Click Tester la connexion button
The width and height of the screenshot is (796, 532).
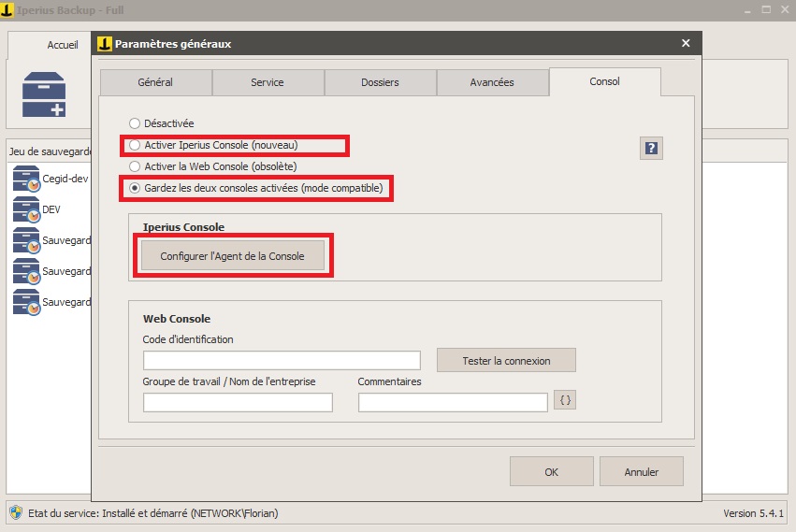(506, 360)
